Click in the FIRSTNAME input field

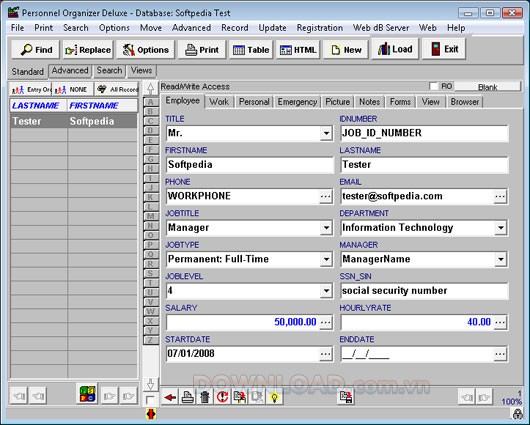(x=250, y=165)
